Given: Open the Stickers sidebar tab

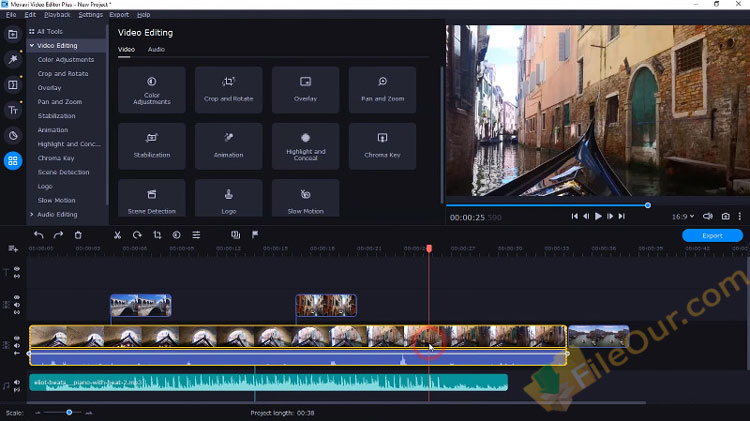Looking at the screenshot, I should (x=13, y=135).
